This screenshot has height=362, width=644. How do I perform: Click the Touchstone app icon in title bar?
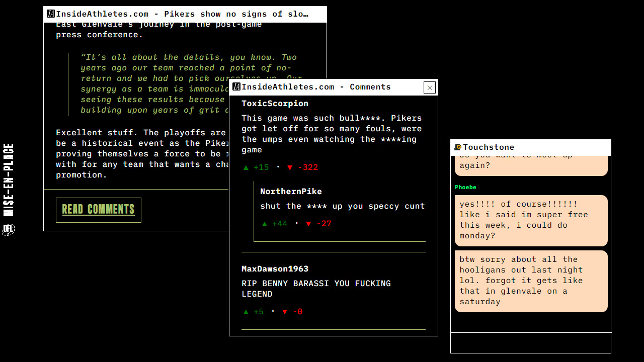click(458, 147)
